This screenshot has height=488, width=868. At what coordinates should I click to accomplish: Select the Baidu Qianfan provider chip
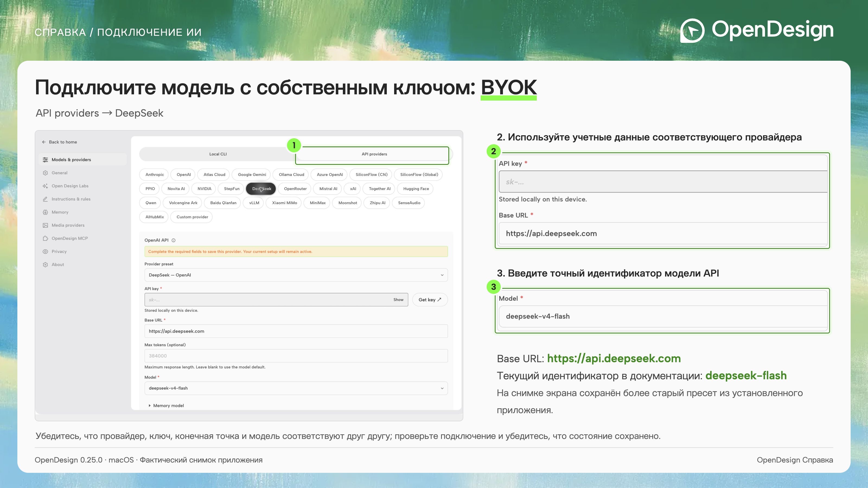pyautogui.click(x=223, y=203)
